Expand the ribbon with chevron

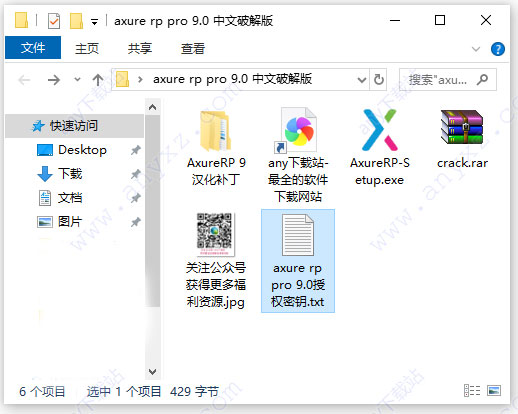pos(476,49)
